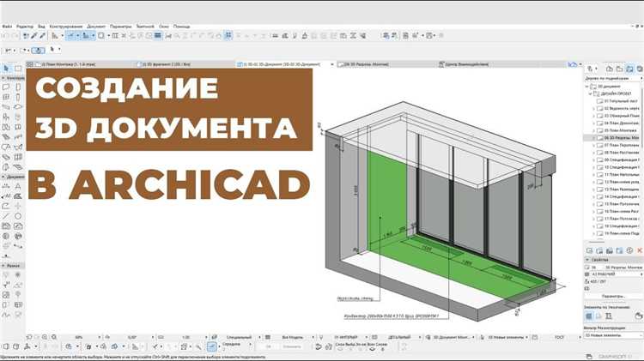
Task: Open the Layout Book icon in the Navigator
Action: click(629, 69)
